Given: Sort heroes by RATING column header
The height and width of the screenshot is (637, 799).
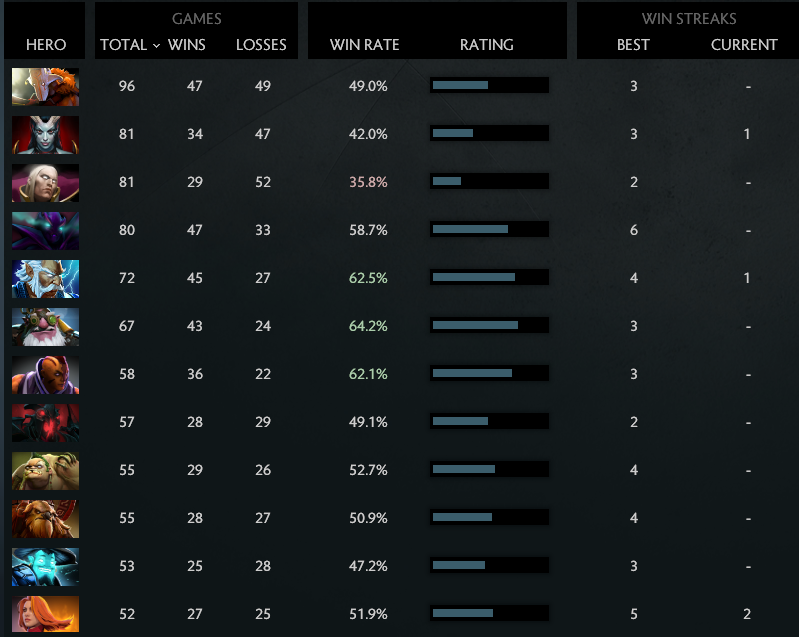Looking at the screenshot, I should pos(487,45).
